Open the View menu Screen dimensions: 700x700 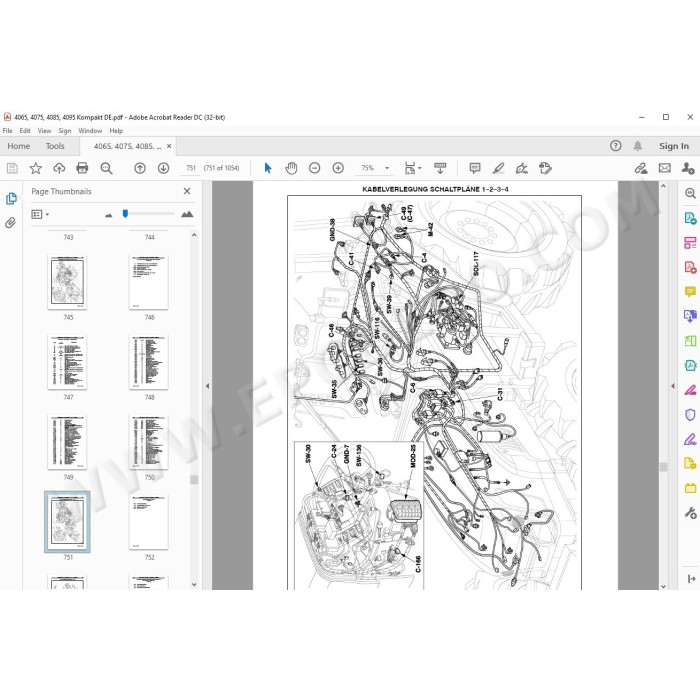(44, 131)
